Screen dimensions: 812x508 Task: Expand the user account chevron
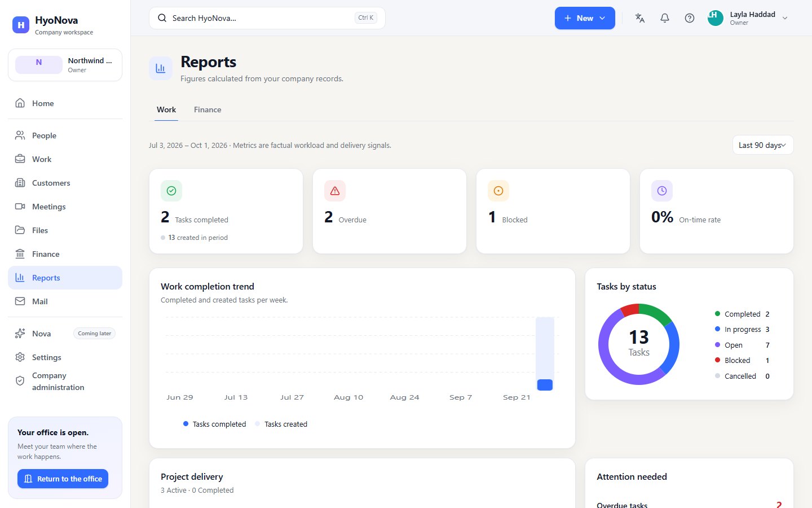785,18
